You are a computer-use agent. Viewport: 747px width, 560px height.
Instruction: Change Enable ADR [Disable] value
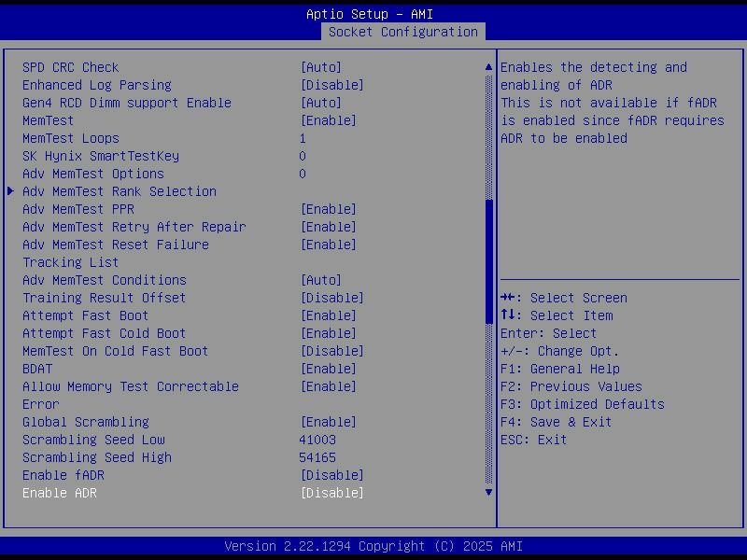point(332,493)
